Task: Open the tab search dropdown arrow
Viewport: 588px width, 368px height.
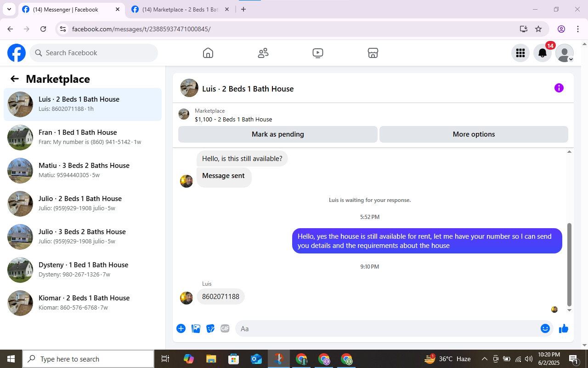Action: (9, 9)
